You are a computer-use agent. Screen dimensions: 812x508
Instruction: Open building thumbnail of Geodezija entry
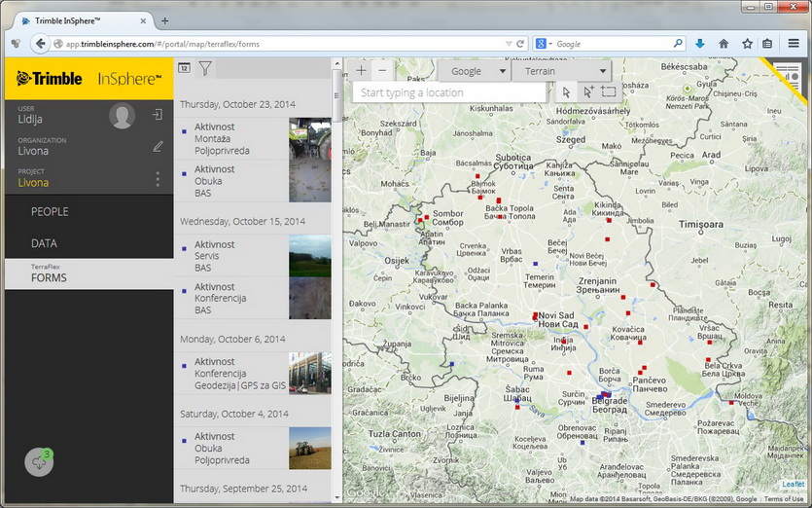(309, 374)
